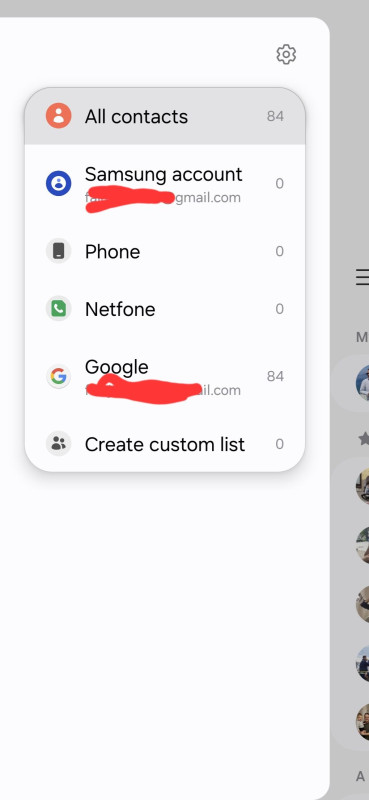Click the 84 count beside Google
This screenshot has height=800, width=369.
(275, 377)
